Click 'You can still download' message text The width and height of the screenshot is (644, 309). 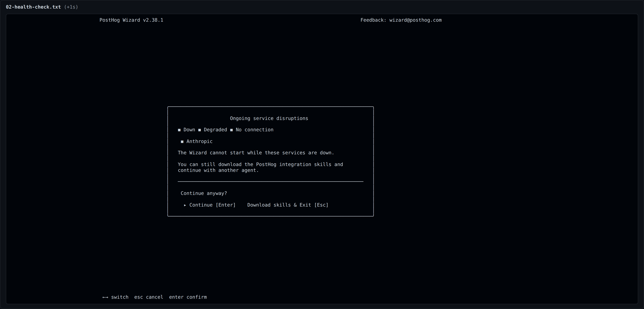click(x=260, y=167)
